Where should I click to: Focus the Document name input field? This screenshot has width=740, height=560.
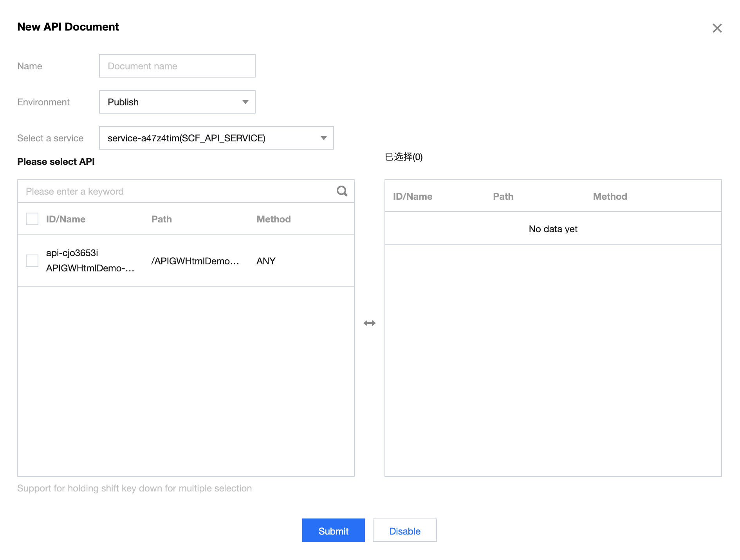[x=177, y=66]
